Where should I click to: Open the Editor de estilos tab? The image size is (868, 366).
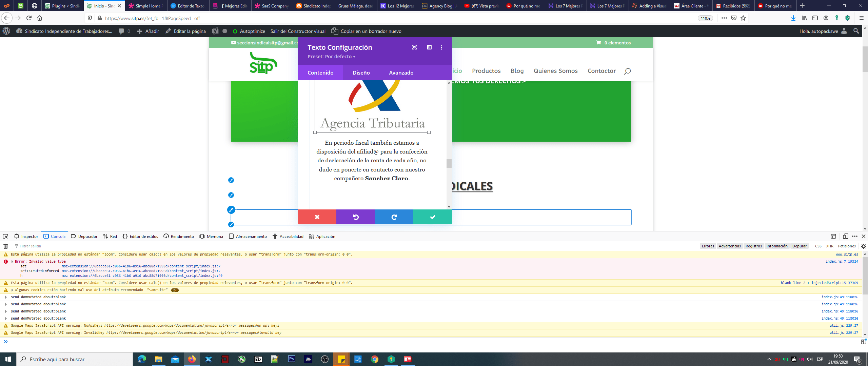tap(140, 236)
